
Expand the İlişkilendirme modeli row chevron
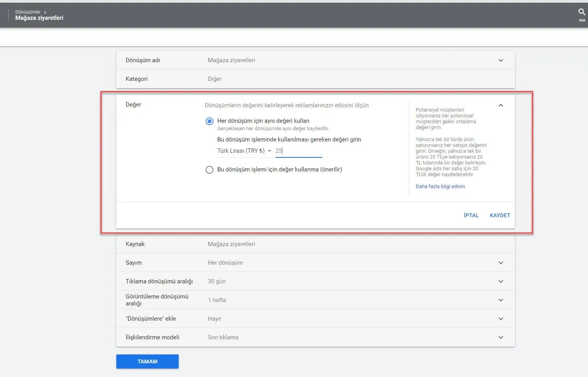(501, 337)
